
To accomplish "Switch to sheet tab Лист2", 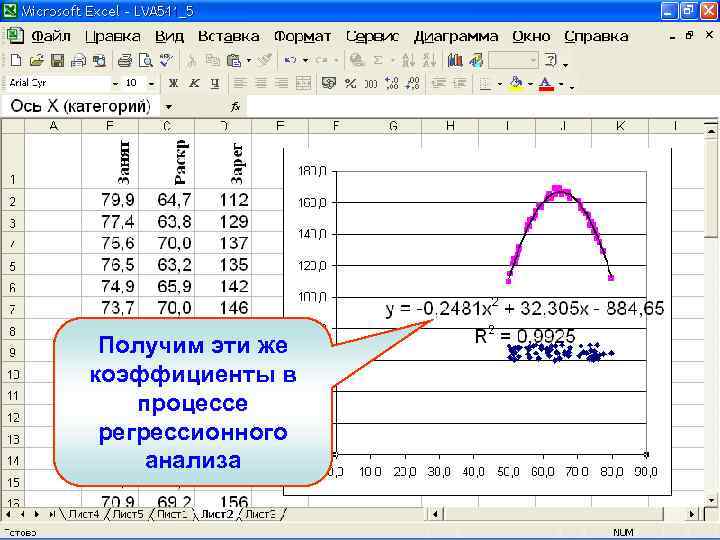I will (217, 514).
